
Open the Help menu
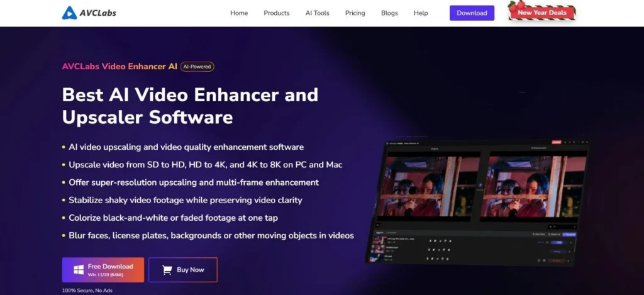(x=421, y=13)
